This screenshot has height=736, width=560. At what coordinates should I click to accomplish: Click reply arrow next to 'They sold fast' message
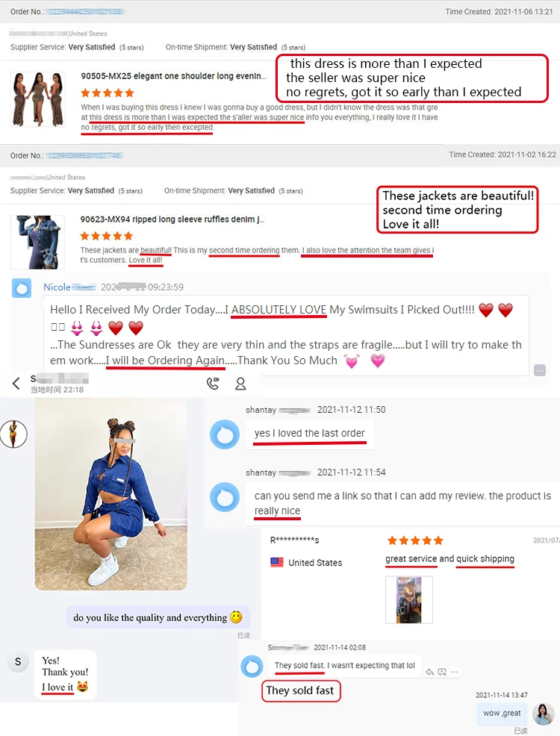[x=429, y=672]
